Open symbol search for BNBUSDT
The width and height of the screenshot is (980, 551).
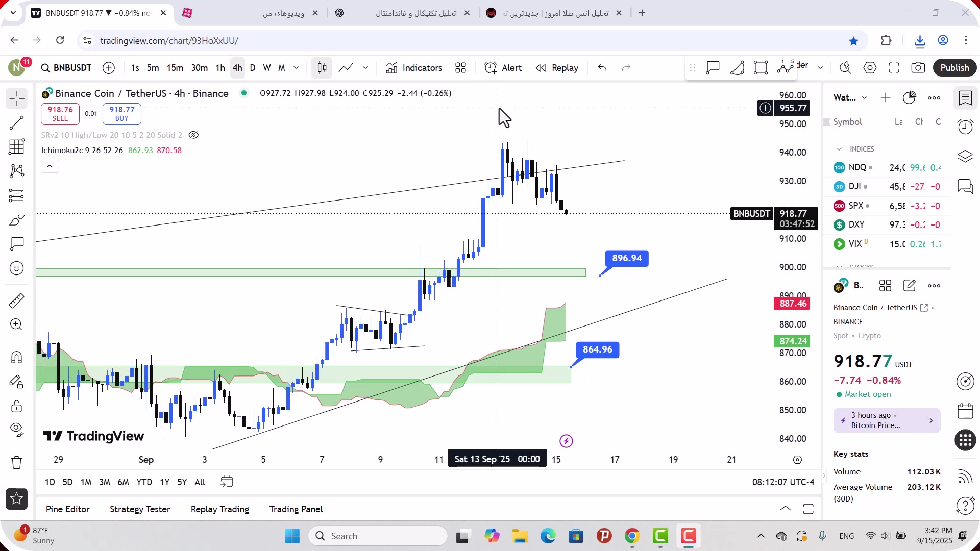66,68
